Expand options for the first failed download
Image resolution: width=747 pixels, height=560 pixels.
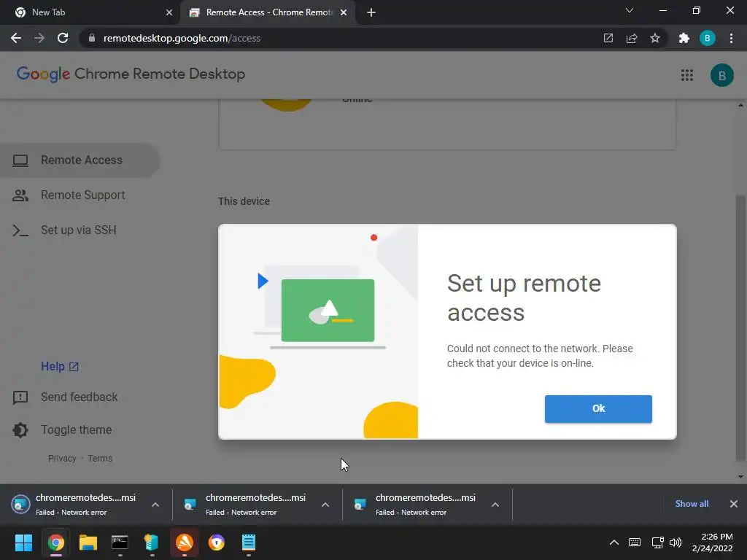[x=155, y=505]
